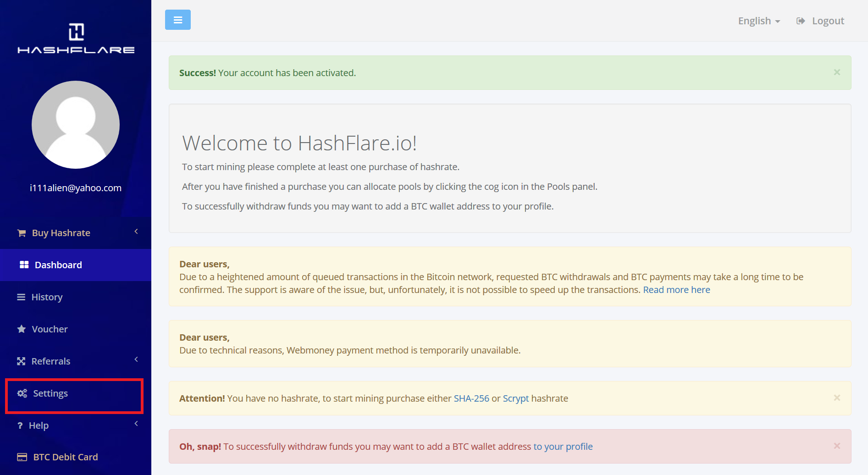Go to Dashboard
The height and width of the screenshot is (475, 868).
tap(76, 265)
